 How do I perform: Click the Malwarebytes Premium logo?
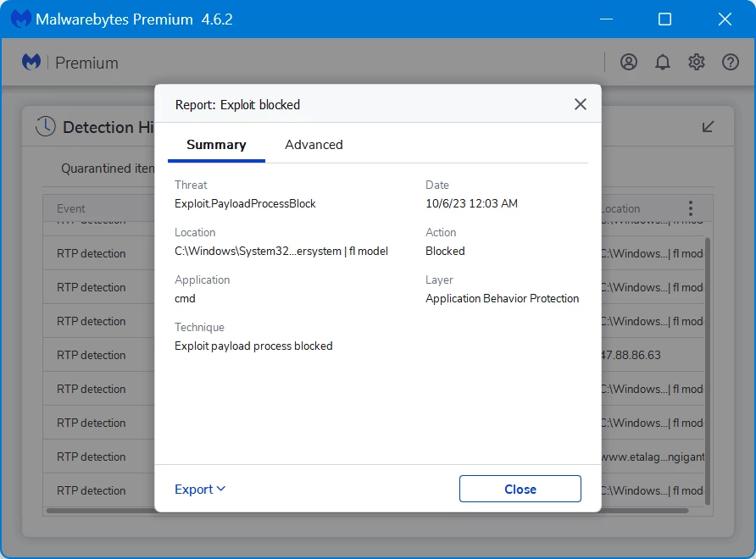tap(31, 62)
